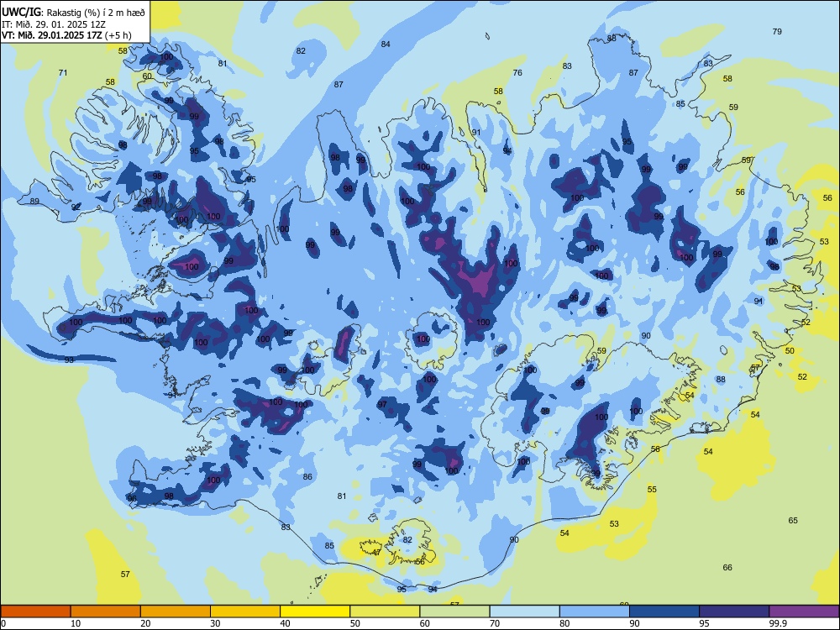Select the '30' legend tick label
The image size is (840, 630).
pos(215,623)
